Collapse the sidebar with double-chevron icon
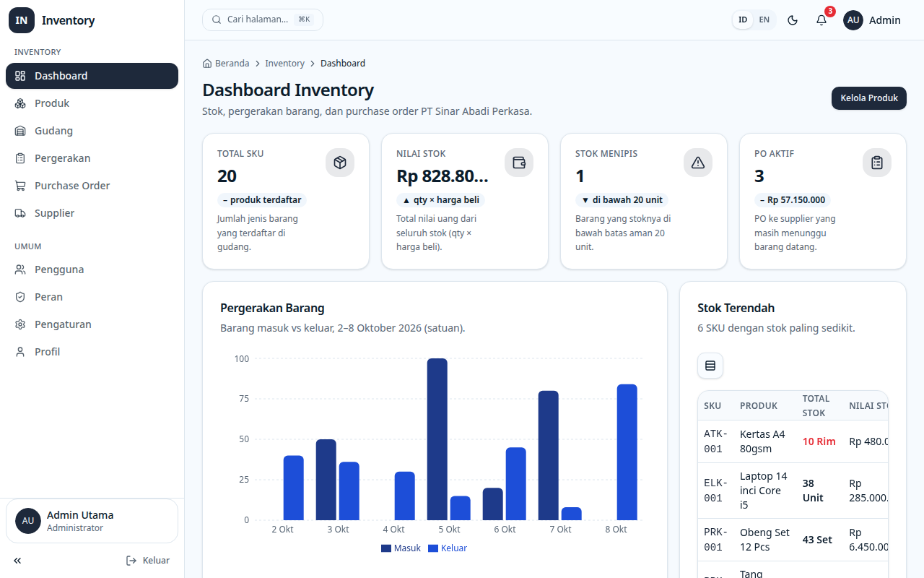 (17, 561)
